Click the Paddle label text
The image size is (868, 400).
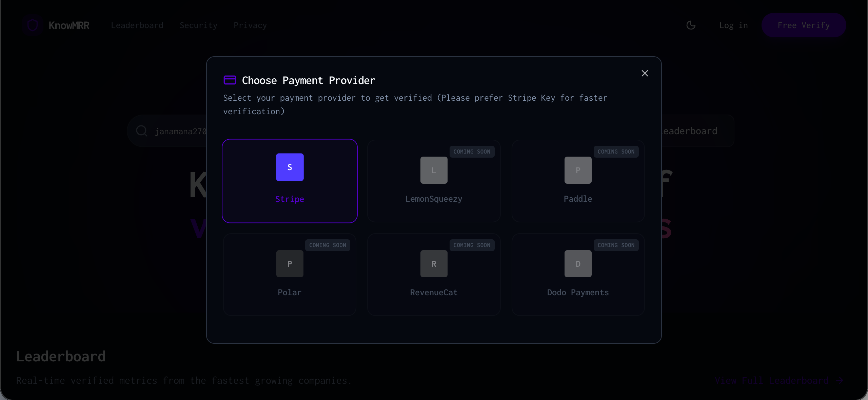tap(578, 199)
